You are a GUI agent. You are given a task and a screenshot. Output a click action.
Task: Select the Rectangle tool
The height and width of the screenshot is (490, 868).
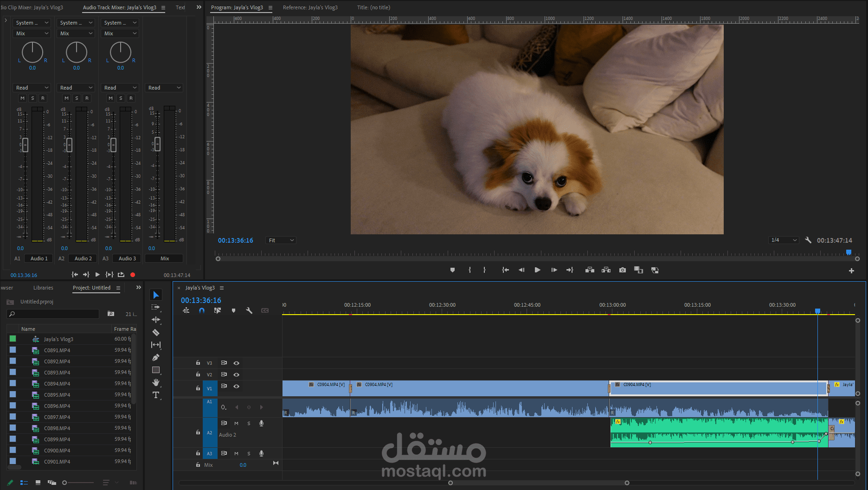[x=156, y=370]
